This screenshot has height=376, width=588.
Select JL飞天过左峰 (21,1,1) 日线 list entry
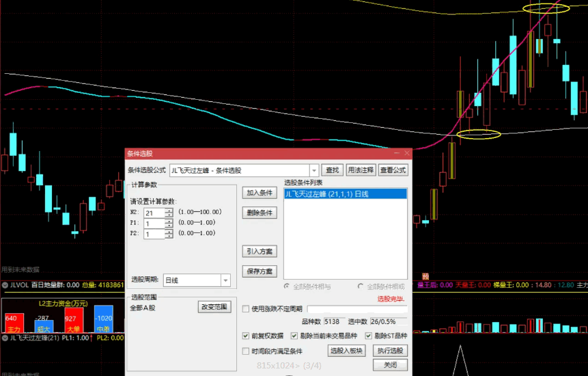346,194
